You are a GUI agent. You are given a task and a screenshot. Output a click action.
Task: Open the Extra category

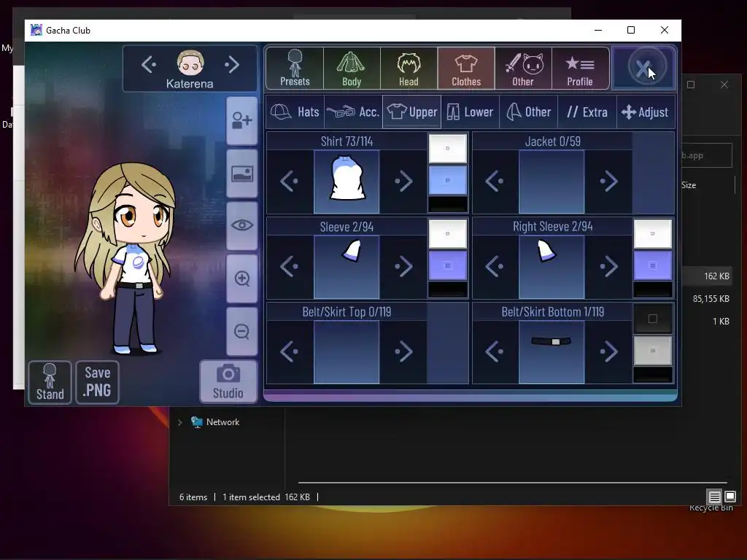click(587, 112)
